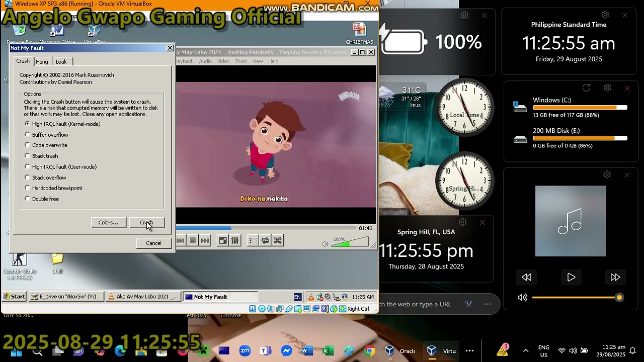Image resolution: width=644 pixels, height=362 pixels.
Task: Open settings gear of disk usage widget
Action: tap(607, 88)
